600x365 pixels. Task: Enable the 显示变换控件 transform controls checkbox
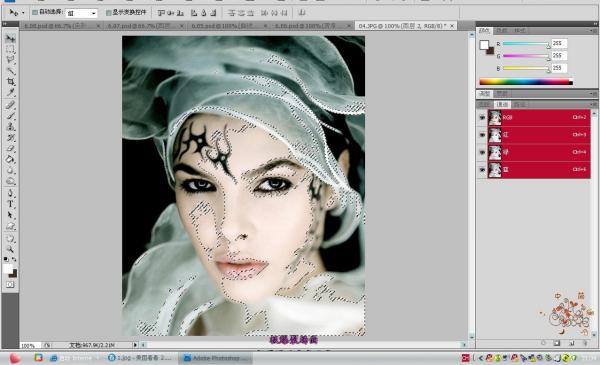tap(108, 13)
